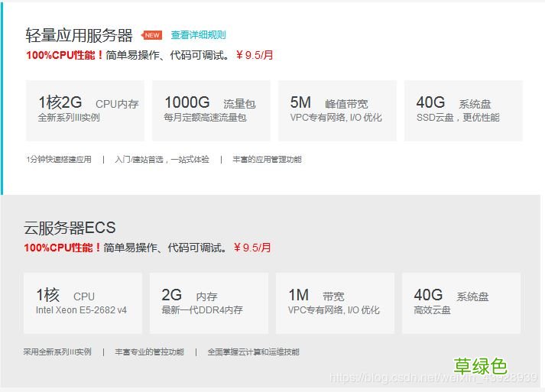Screen dimensions: 545x392
Task: Click the red NEW badge icon
Action: [x=151, y=35]
